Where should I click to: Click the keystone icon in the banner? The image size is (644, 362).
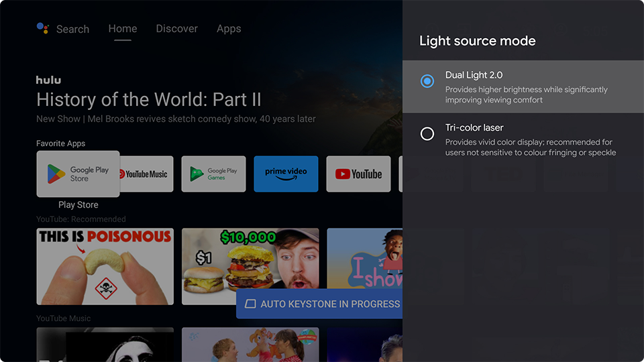click(250, 304)
